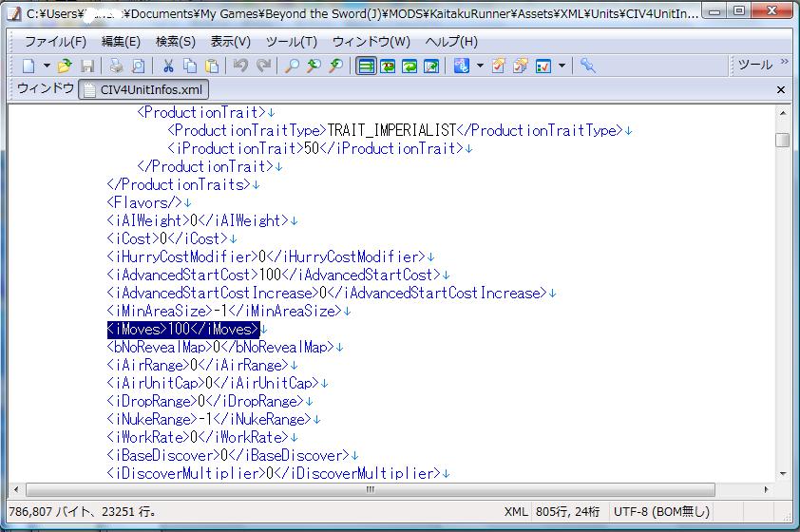
Task: Click the vertical scrollbar up arrow
Action: click(x=783, y=112)
